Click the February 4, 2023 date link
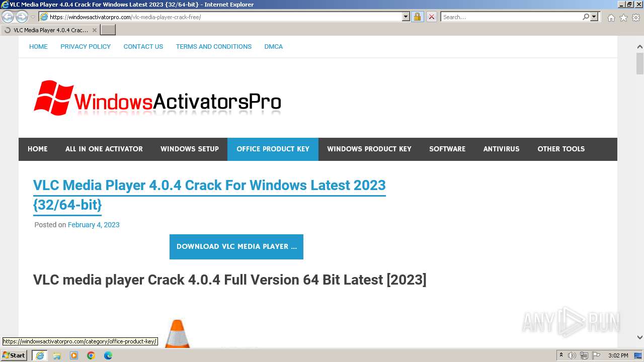Screen dimensions: 644x362 [94, 225]
